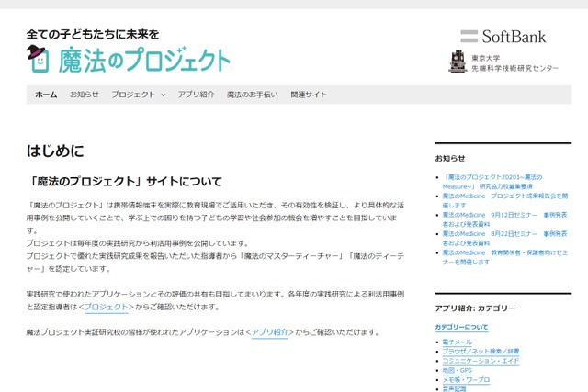This screenshot has height=392, width=588.
Task: Open the カテゴリーについて link
Action: click(x=461, y=327)
